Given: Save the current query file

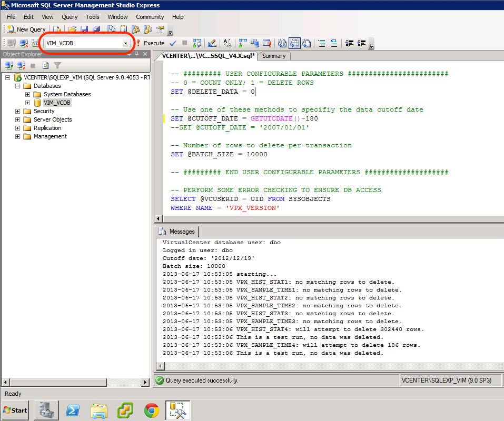Looking at the screenshot, I should tap(84, 29).
